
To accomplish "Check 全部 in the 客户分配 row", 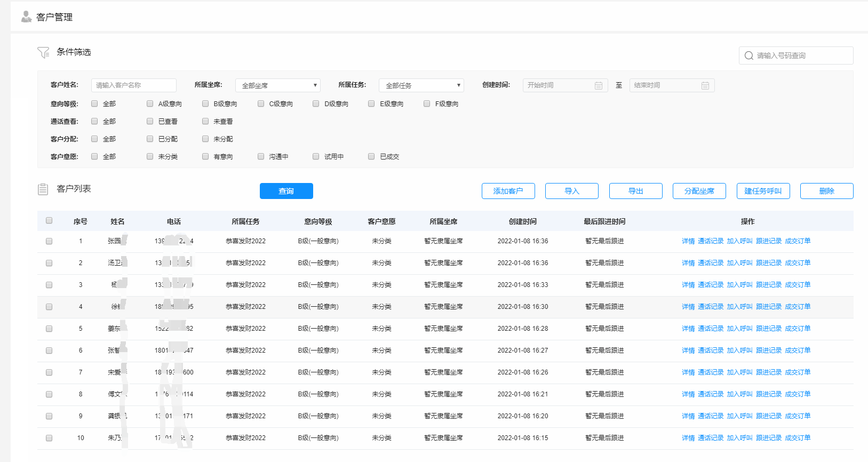I will tap(94, 139).
